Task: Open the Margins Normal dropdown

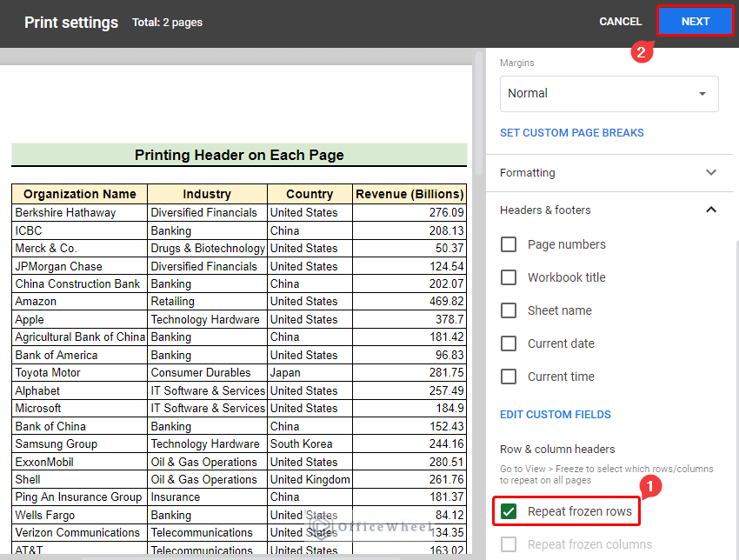Action: (609, 93)
